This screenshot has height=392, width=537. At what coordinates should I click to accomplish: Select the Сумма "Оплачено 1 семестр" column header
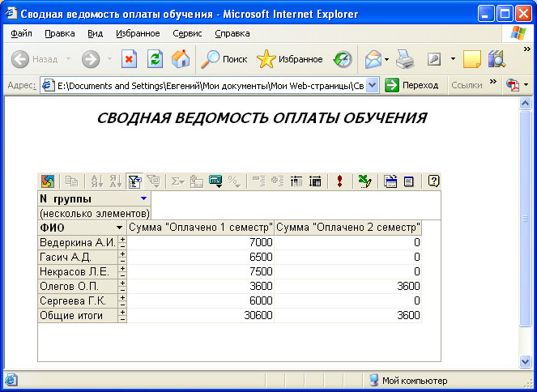201,228
